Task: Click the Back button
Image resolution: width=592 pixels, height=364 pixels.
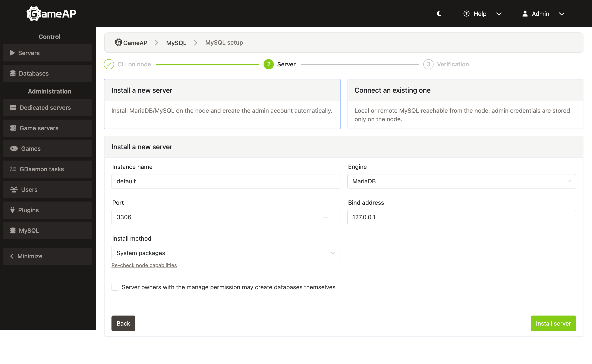Action: coord(123,323)
